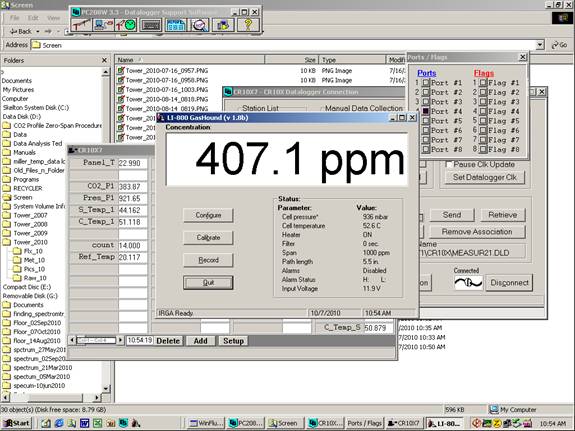The image size is (575, 431).
Task: Open the PC208W magnifier View icon
Action: [199, 25]
